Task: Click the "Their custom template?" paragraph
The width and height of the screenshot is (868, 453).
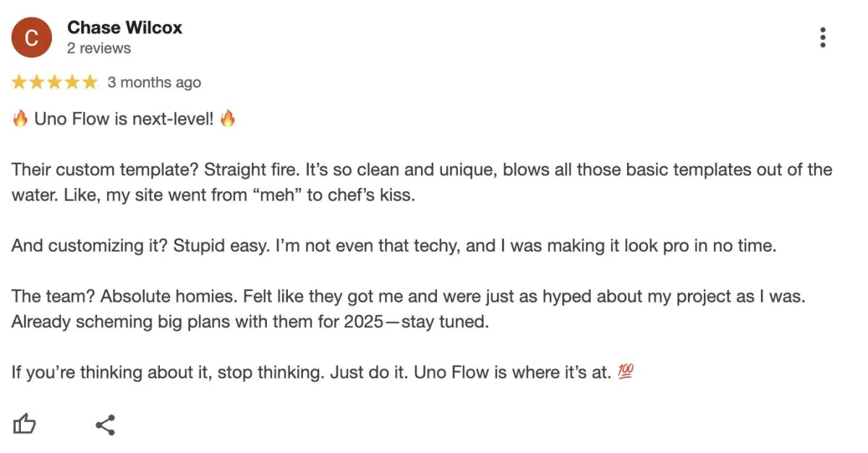Action: pyautogui.click(x=422, y=182)
